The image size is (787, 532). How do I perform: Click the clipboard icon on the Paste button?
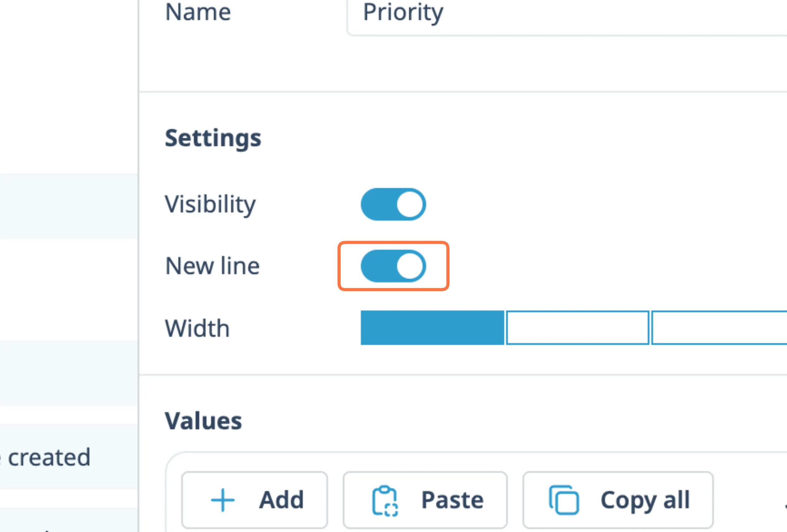pyautogui.click(x=385, y=500)
